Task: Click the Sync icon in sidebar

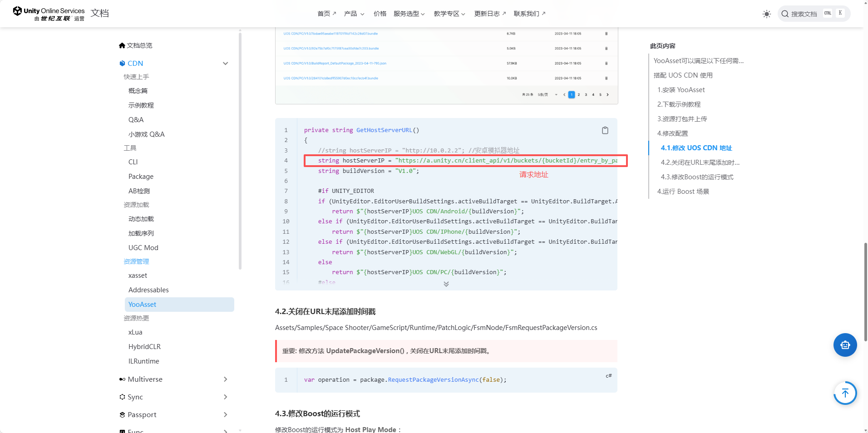Action: [122, 397]
